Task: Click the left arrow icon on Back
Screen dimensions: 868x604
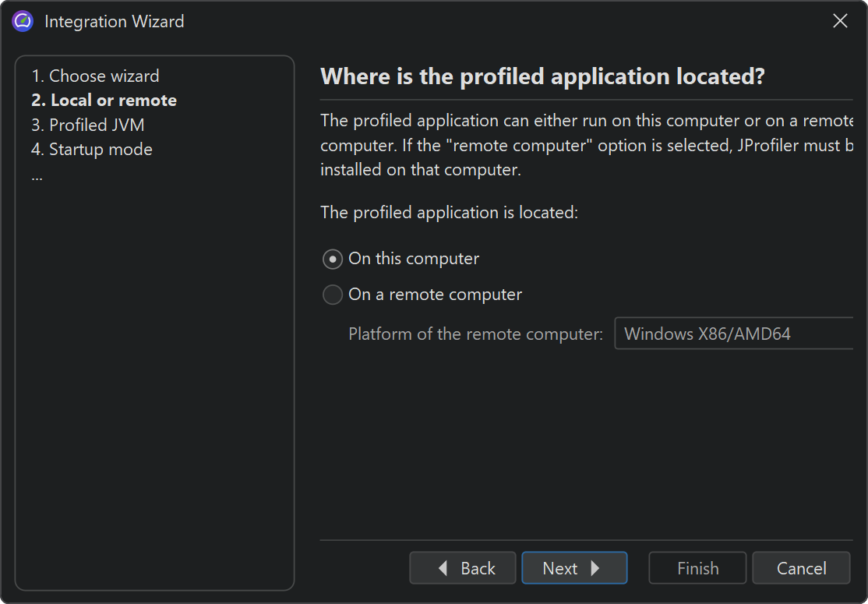Action: pyautogui.click(x=443, y=569)
